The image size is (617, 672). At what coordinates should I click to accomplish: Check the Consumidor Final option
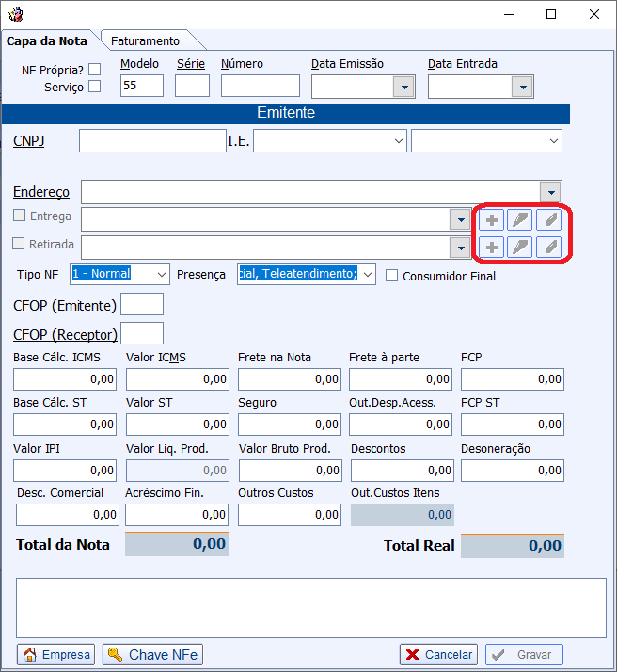tap(392, 276)
